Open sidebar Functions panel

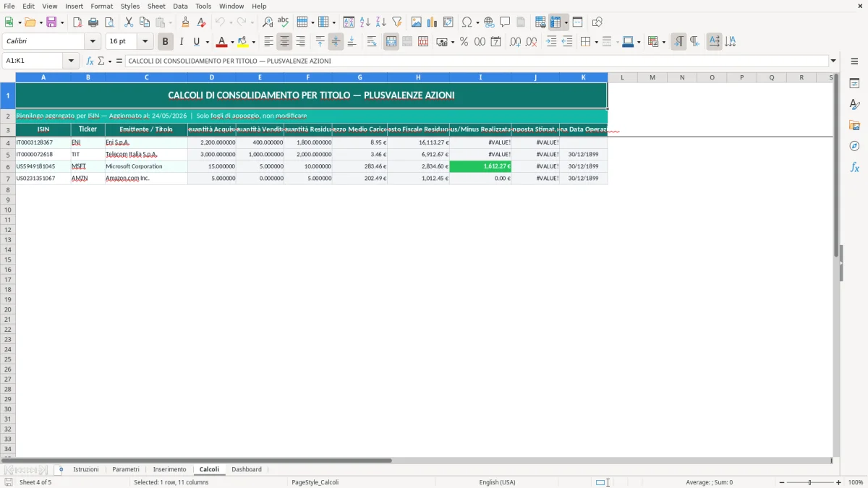pos(854,167)
